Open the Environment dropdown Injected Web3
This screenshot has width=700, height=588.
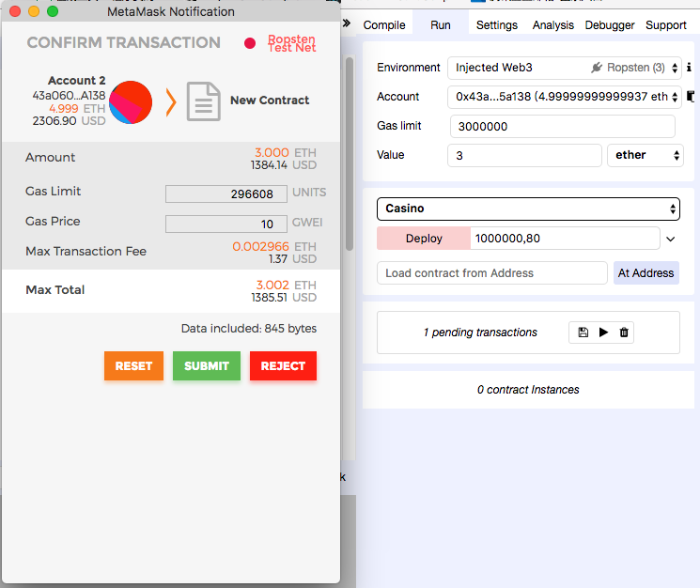pyautogui.click(x=565, y=68)
